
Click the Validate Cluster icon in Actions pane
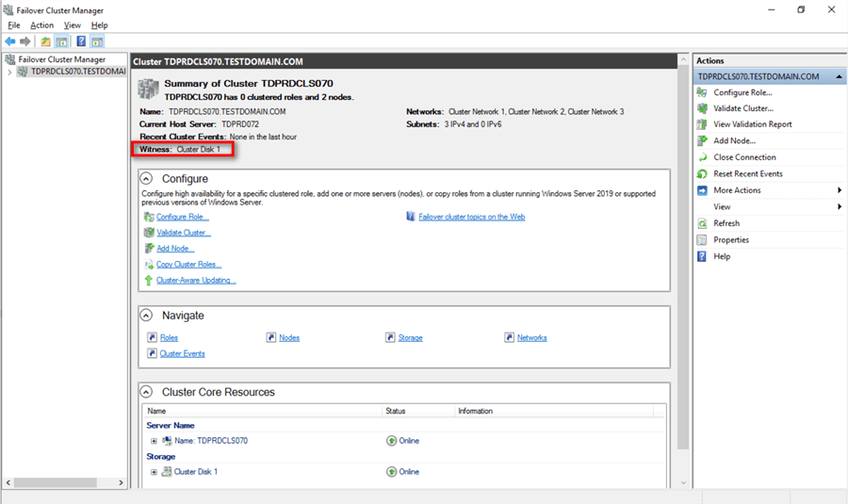pos(702,108)
